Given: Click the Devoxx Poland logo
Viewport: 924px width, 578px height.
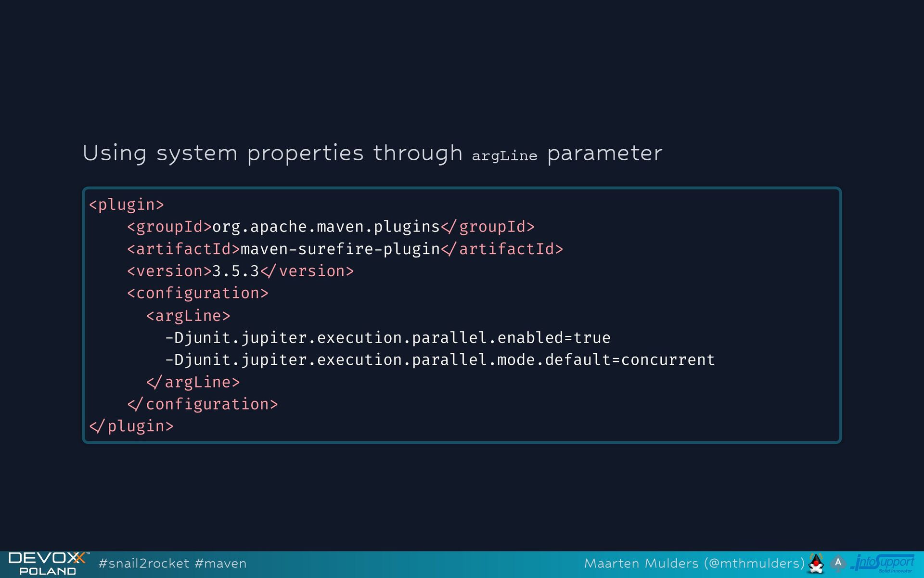Looking at the screenshot, I should point(48,564).
